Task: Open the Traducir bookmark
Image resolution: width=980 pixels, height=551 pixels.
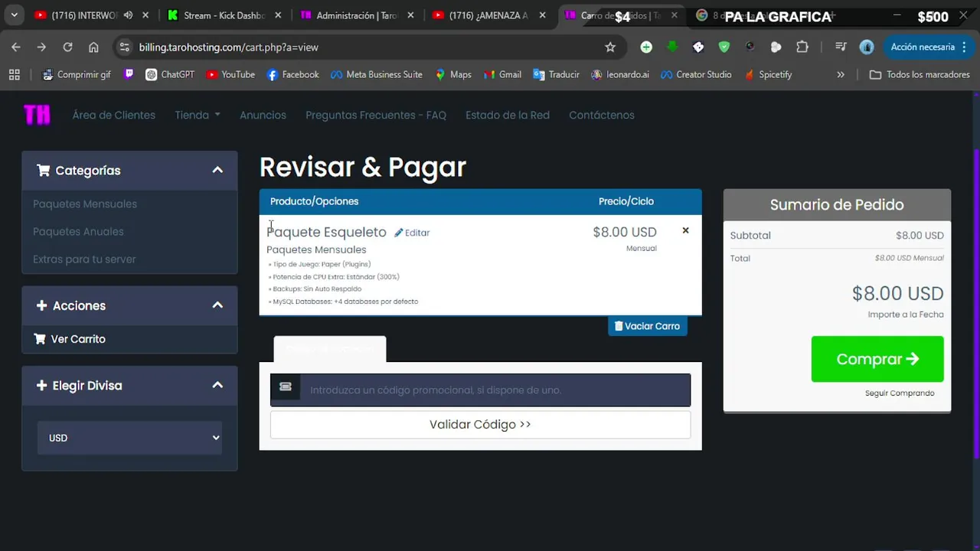Action: pyautogui.click(x=556, y=74)
